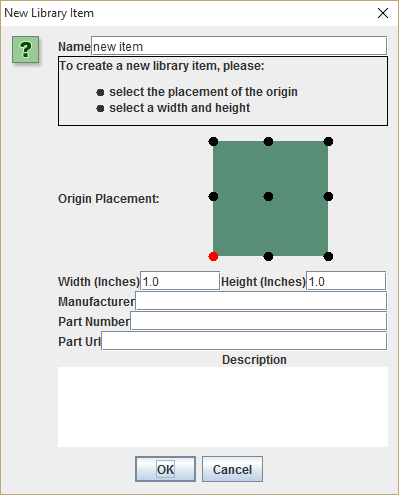The width and height of the screenshot is (399, 495).
Task: Set origin to bottom-right corner dot
Action: coord(328,256)
